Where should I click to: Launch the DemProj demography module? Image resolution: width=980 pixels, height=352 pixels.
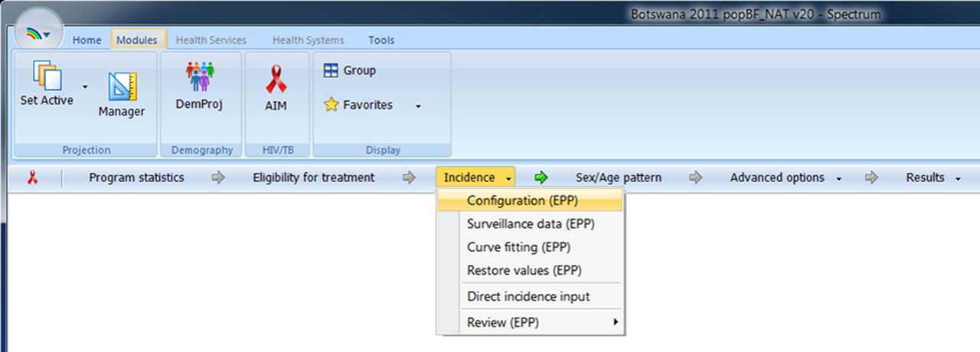[x=199, y=77]
